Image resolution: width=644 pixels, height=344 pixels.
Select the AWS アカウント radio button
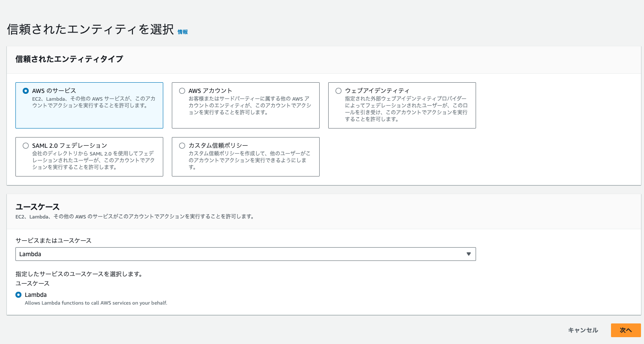pyautogui.click(x=182, y=90)
